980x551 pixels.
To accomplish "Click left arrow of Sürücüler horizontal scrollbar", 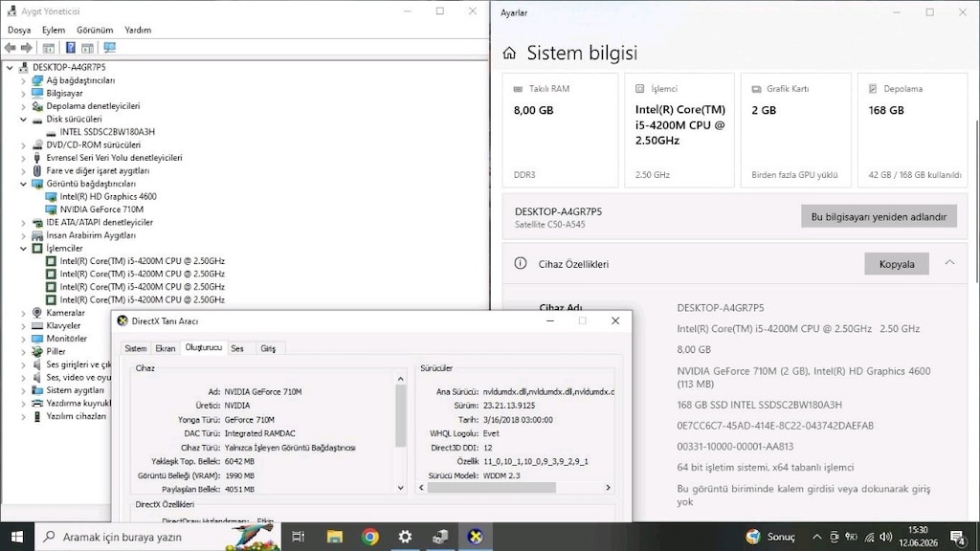I will 421,487.
